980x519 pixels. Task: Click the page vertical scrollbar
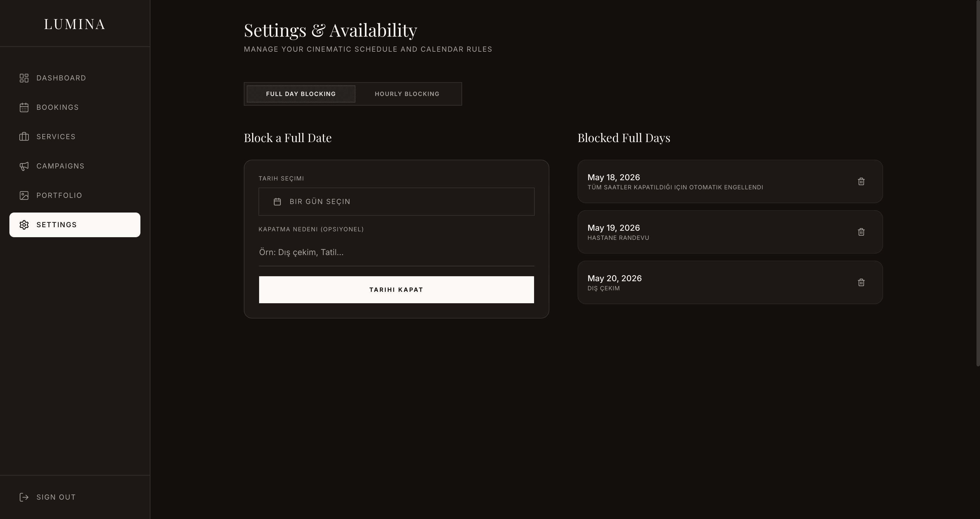978,183
